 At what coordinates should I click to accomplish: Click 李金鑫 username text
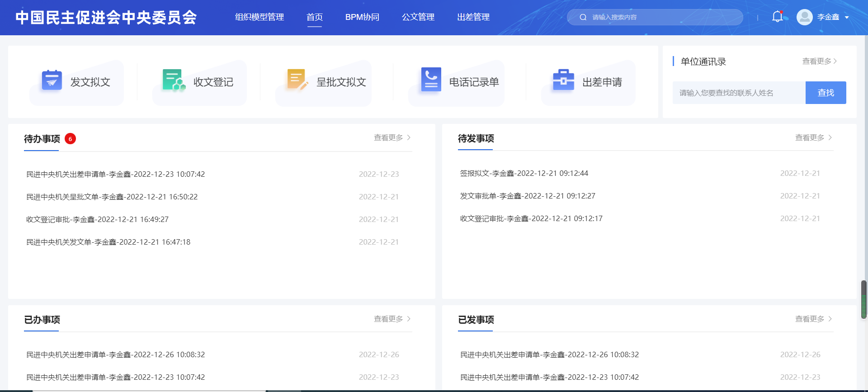[828, 17]
